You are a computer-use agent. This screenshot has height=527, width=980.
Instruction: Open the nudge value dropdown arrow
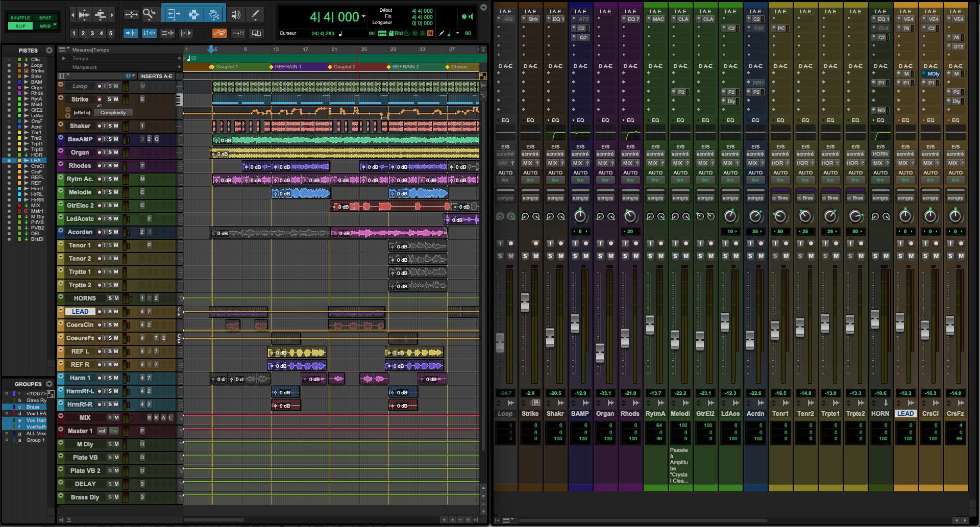pyautogui.click(x=457, y=33)
